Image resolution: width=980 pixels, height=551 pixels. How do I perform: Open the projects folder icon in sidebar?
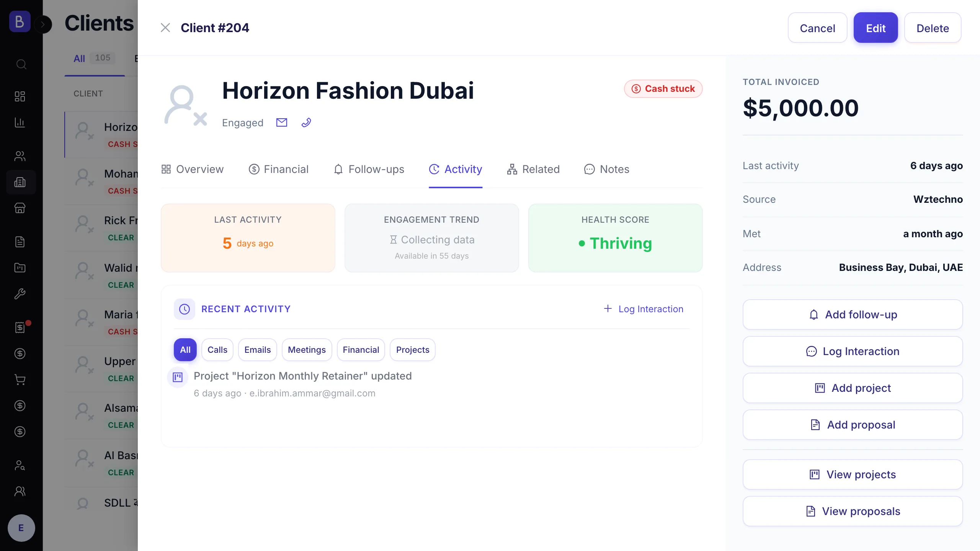point(20,267)
